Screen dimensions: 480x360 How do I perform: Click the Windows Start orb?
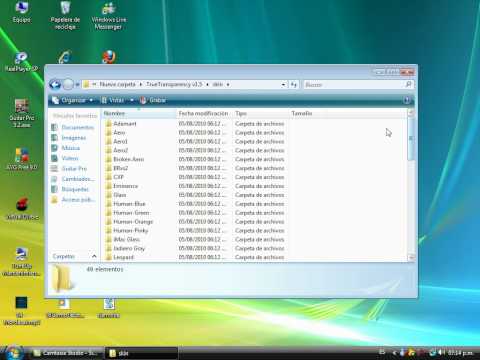[13, 353]
